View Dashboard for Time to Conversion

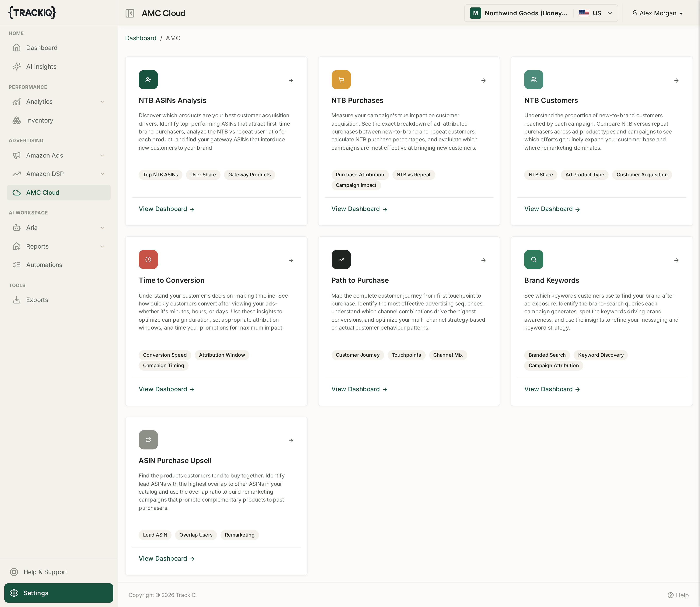pyautogui.click(x=166, y=389)
